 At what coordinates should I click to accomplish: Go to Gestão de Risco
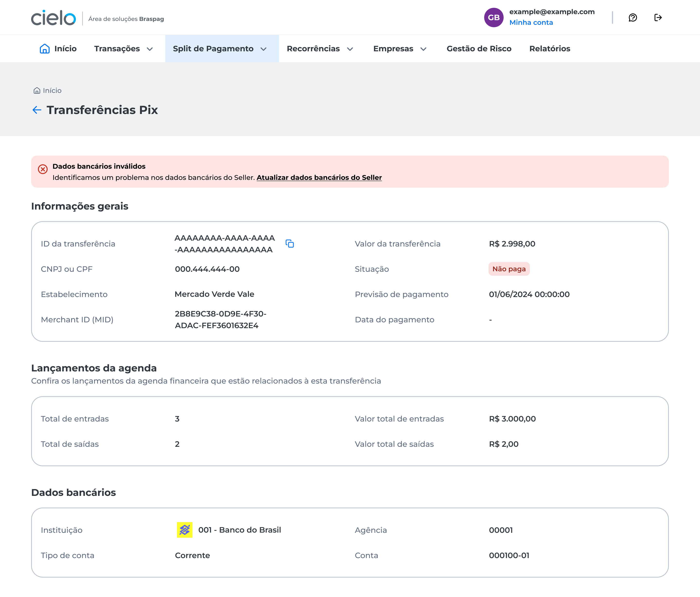pos(479,49)
